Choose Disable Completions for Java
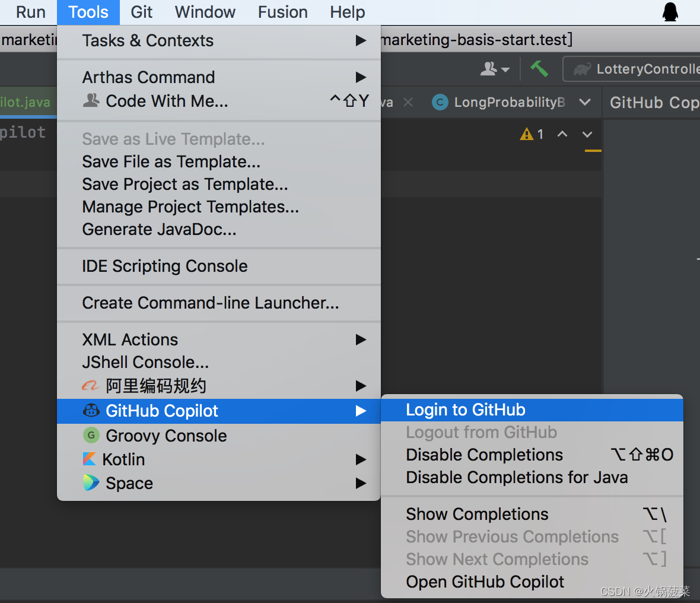The height and width of the screenshot is (603, 700). tap(517, 477)
